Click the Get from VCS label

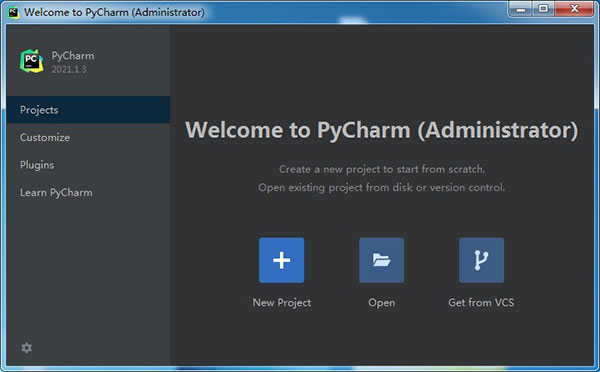click(481, 302)
